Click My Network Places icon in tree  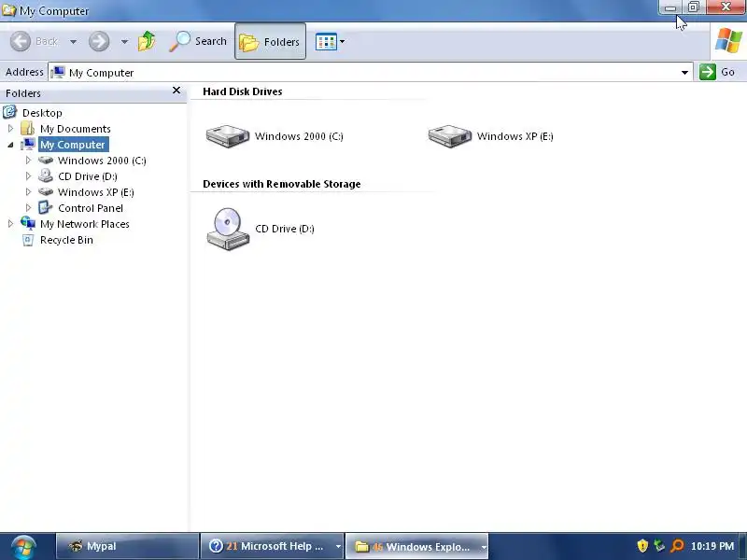pyautogui.click(x=28, y=223)
